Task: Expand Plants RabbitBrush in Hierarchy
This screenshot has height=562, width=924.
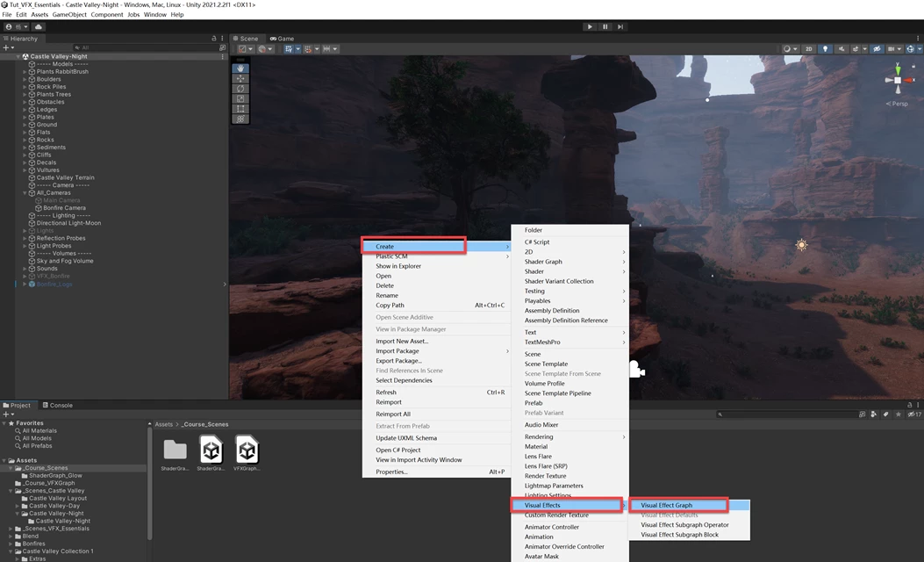Action: [x=25, y=72]
